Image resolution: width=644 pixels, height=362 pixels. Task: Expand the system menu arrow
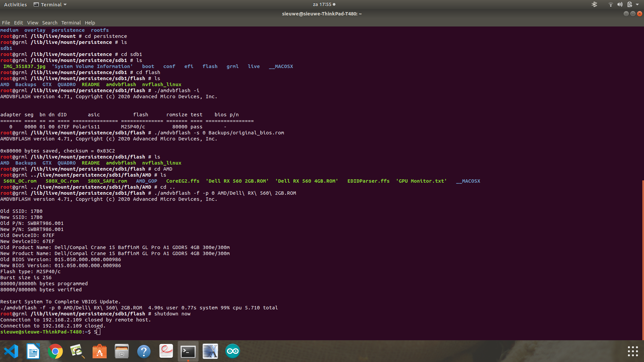point(637,4)
